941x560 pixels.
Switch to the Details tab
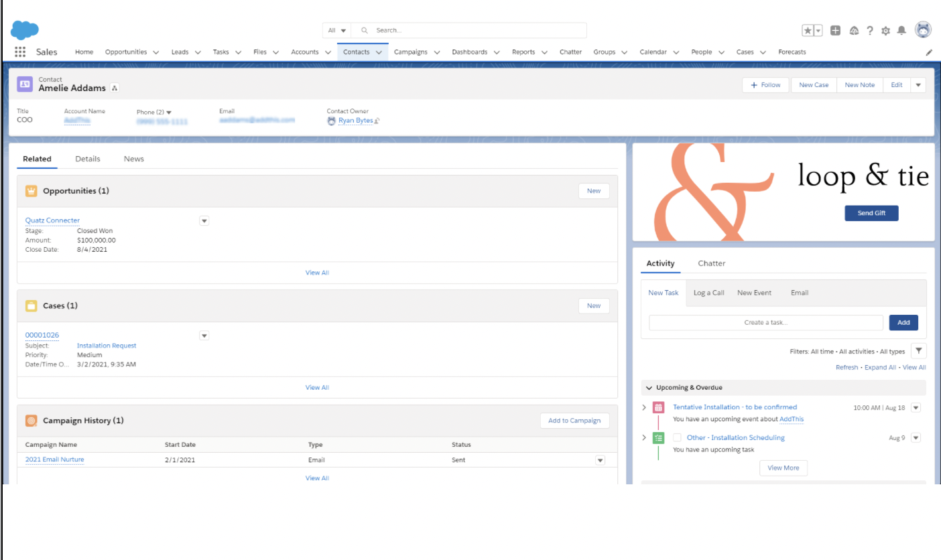click(x=88, y=159)
